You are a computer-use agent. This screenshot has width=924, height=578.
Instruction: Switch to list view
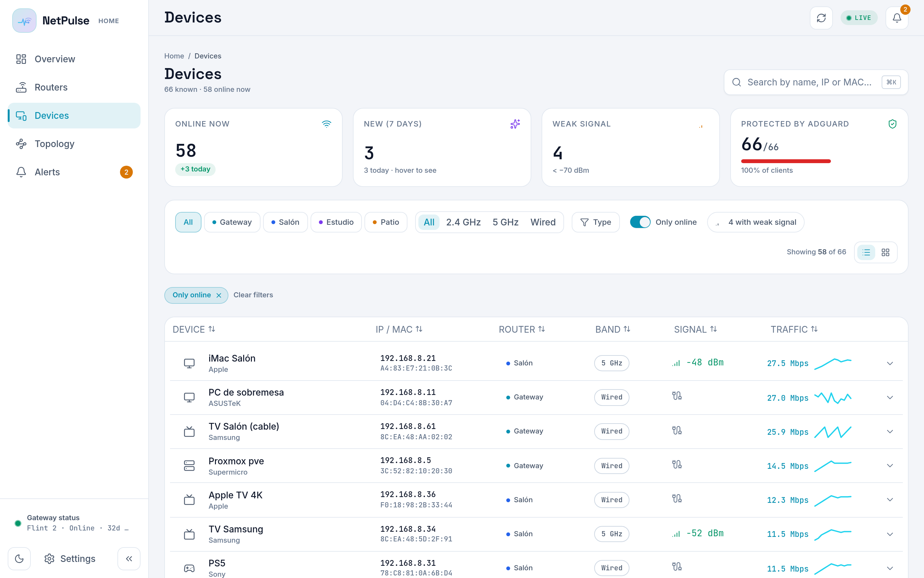click(866, 252)
